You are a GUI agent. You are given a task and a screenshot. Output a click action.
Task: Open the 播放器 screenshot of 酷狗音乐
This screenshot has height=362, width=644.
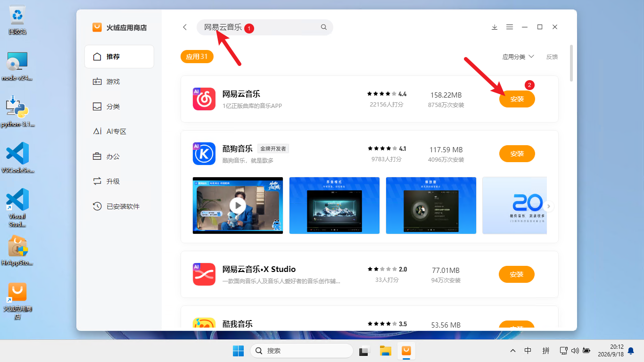431,206
